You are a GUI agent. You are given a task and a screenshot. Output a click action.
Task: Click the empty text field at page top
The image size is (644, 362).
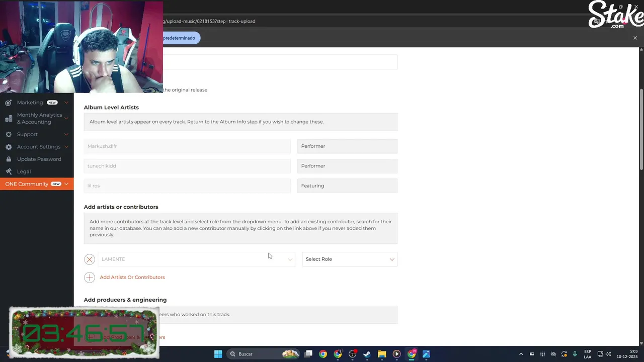tap(280, 62)
